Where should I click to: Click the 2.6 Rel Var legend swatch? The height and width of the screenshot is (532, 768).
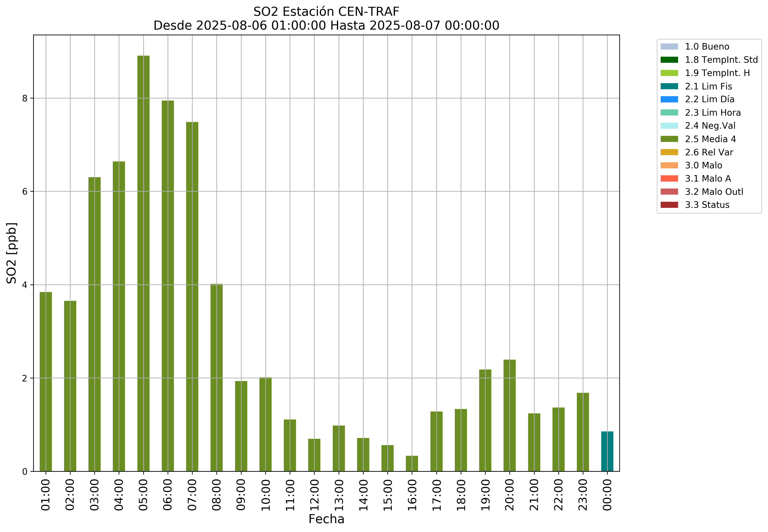click(x=669, y=152)
